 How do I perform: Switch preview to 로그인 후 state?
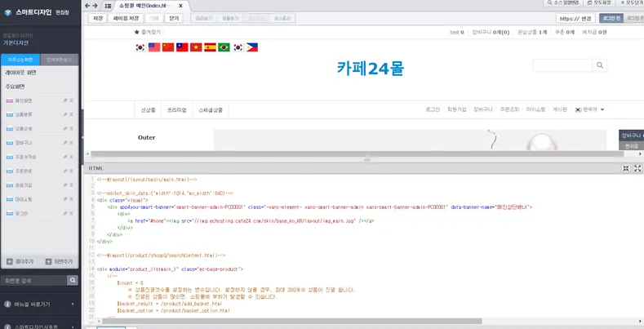click(x=634, y=19)
